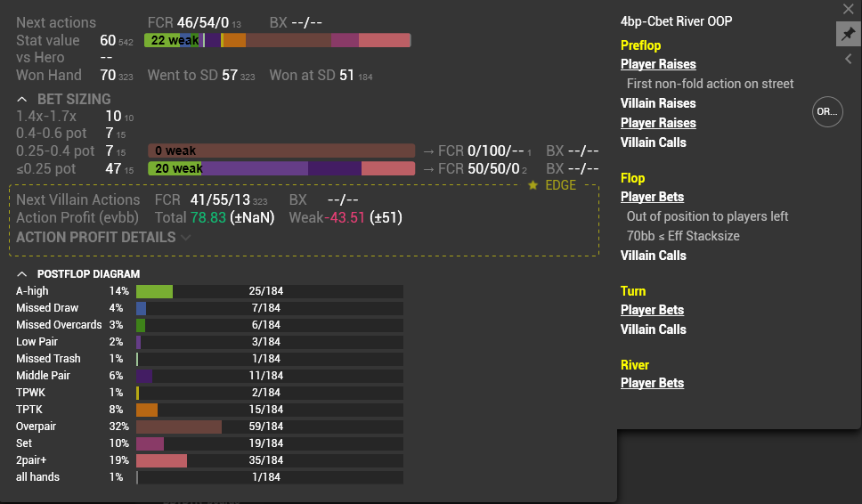
Task: Open Preflop first Player Raises link
Action: tap(658, 64)
